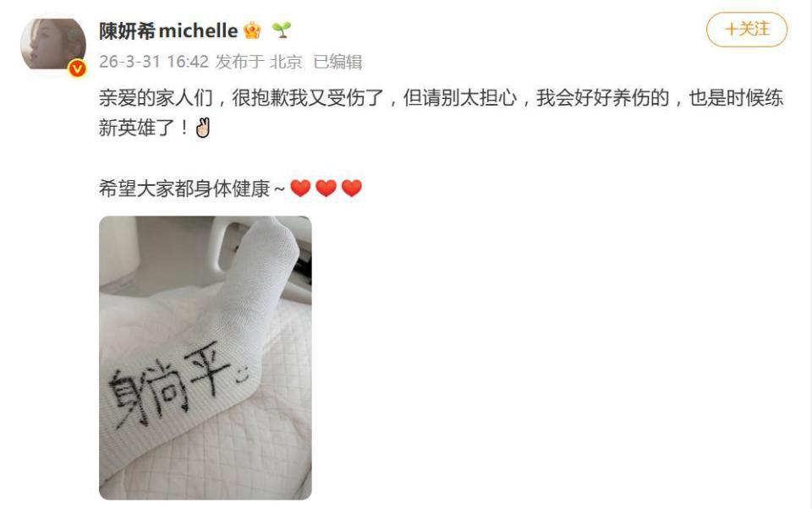This screenshot has width=812, height=509.
Task: Select the 北京 location label
Action: [x=286, y=62]
